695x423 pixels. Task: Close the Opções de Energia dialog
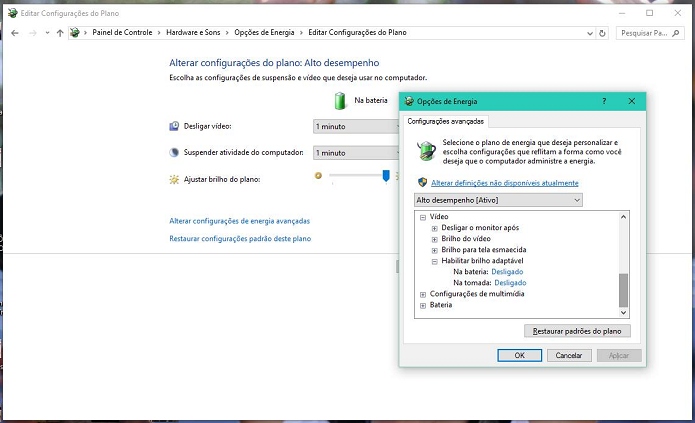(632, 101)
